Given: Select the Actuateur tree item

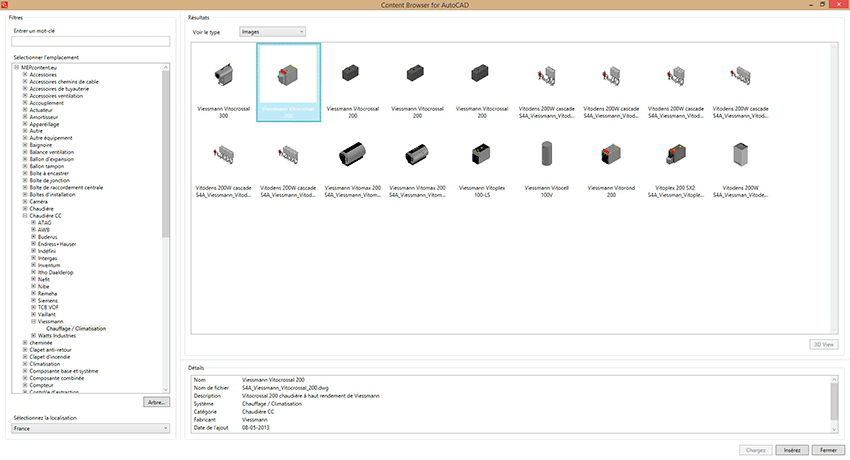Looking at the screenshot, I should (41, 110).
